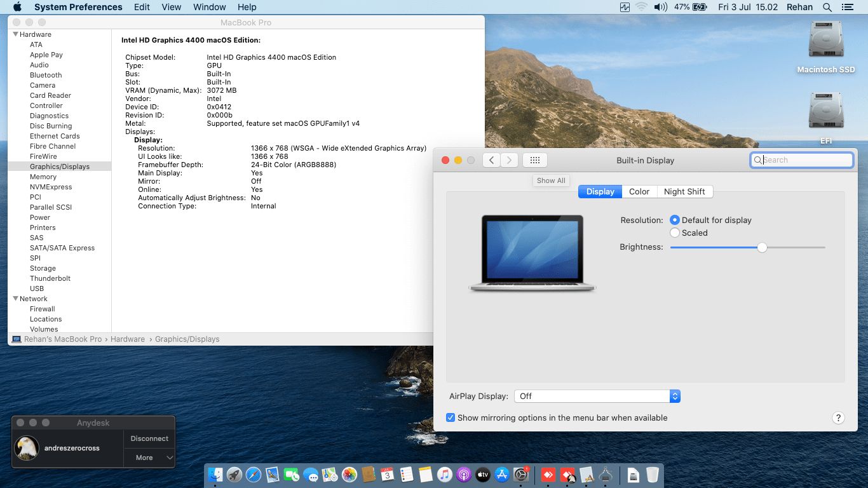Expand the More menu in Anydesk
The image size is (868, 488).
(149, 457)
